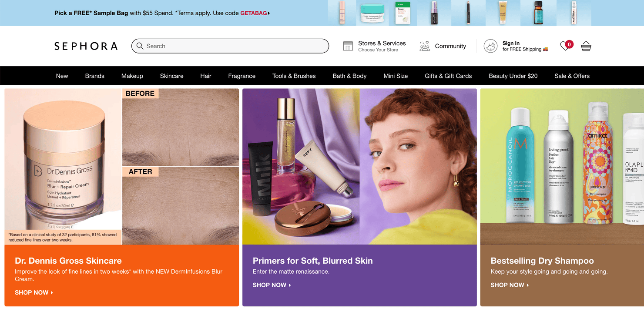This screenshot has width=644, height=312.
Task: Click the profile face avatar icon
Action: click(x=490, y=46)
